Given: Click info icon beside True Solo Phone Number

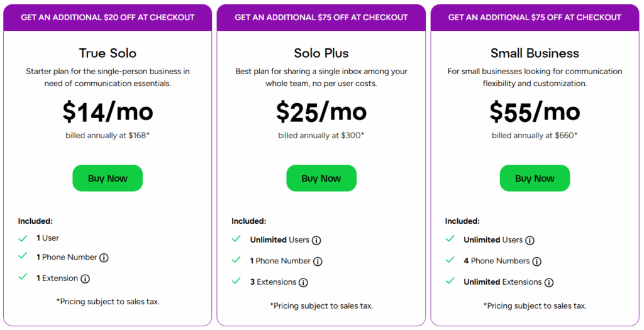Looking at the screenshot, I should point(104,258).
